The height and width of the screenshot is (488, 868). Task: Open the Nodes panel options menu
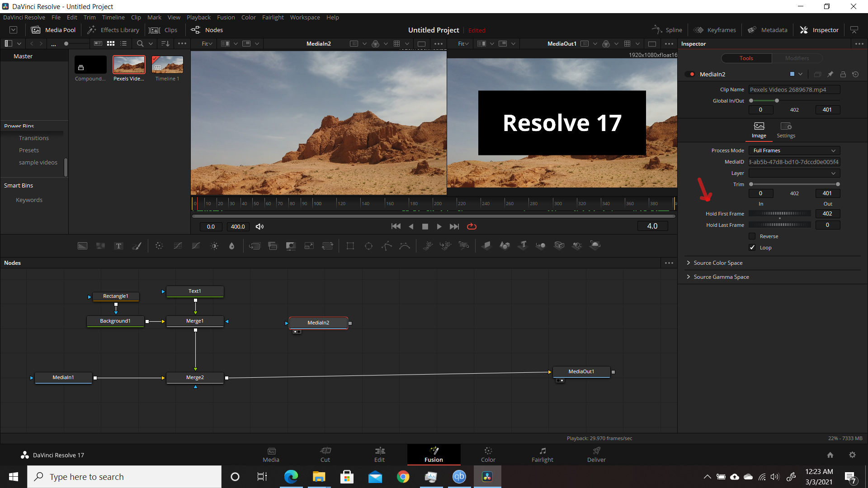coord(669,263)
